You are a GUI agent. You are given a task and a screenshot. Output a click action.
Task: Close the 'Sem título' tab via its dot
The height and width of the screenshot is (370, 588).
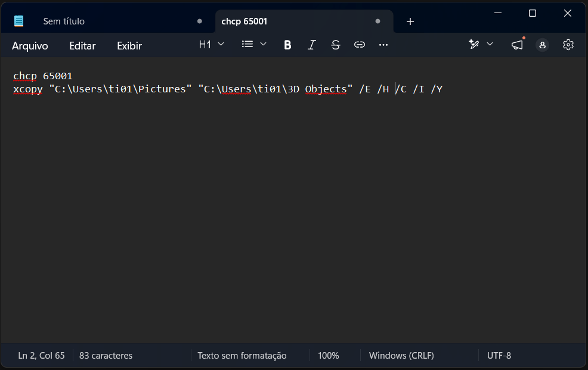(x=200, y=21)
